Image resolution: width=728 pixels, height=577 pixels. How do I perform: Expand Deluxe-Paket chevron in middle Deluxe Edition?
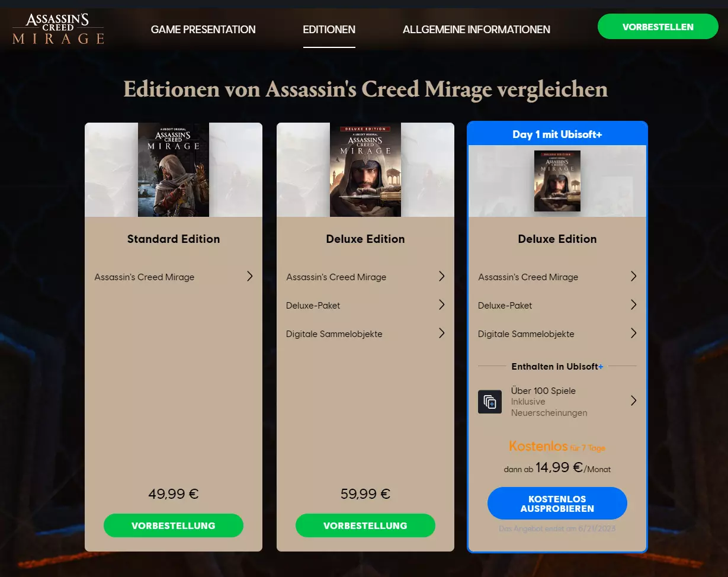(x=442, y=304)
